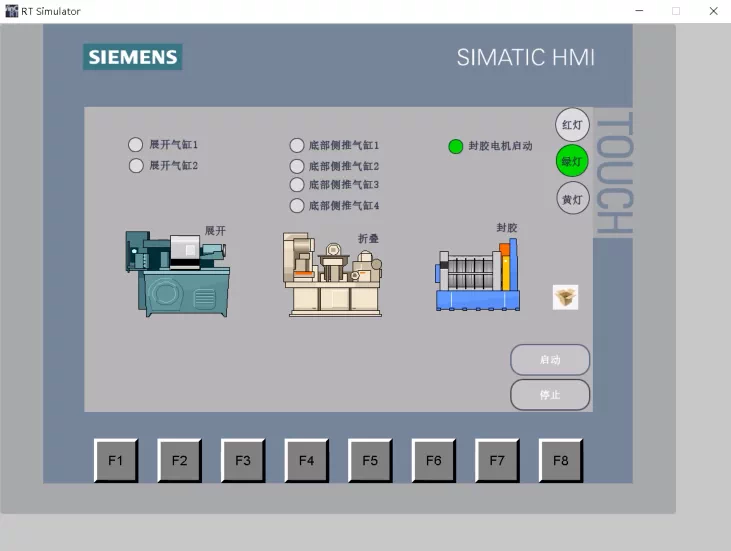Click the 停止 stop button
This screenshot has width=731, height=551.
550,395
